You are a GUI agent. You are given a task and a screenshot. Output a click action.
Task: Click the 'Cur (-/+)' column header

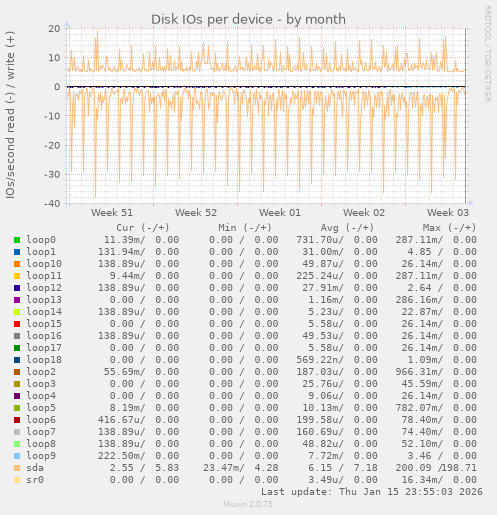click(143, 228)
